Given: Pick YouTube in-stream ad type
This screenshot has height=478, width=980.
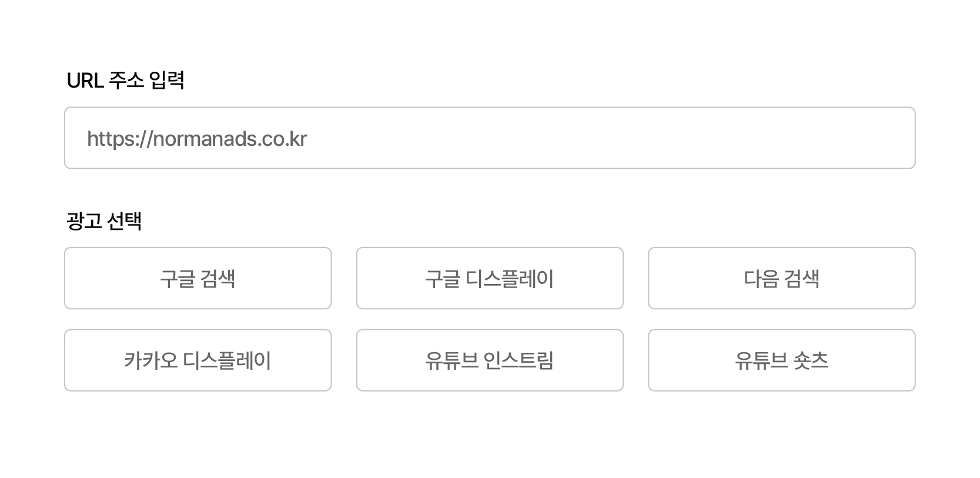Looking at the screenshot, I should (489, 360).
